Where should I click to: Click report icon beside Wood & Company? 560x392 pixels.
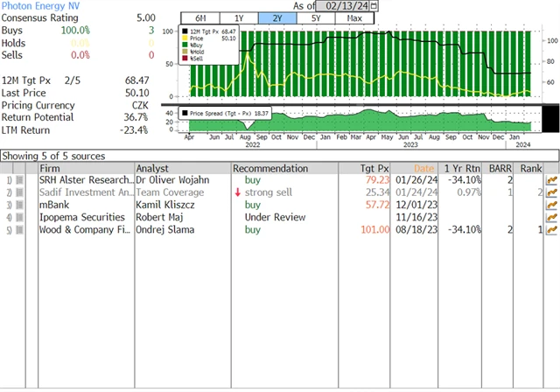[x=20, y=230]
